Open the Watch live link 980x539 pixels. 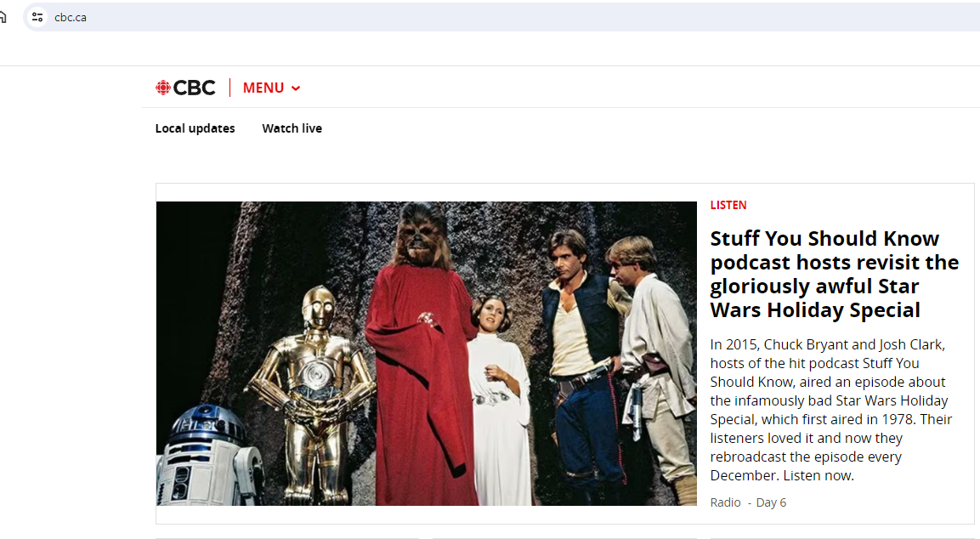tap(292, 128)
